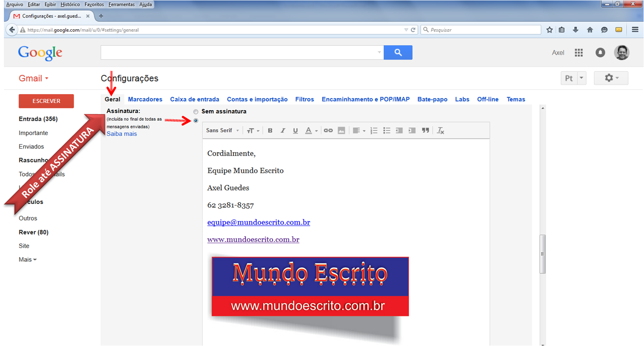Open the settings gear dropdown
The image size is (644, 346).
(611, 78)
